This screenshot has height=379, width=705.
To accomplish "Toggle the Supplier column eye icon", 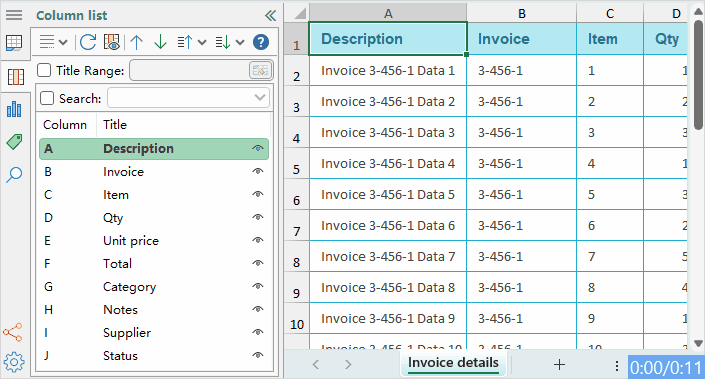I will point(258,332).
